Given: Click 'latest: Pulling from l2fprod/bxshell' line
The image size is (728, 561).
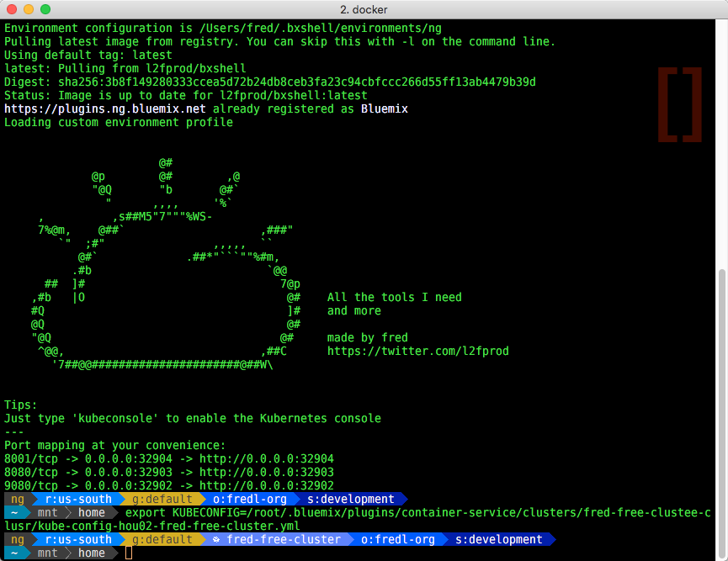Looking at the screenshot, I should 125,69.
